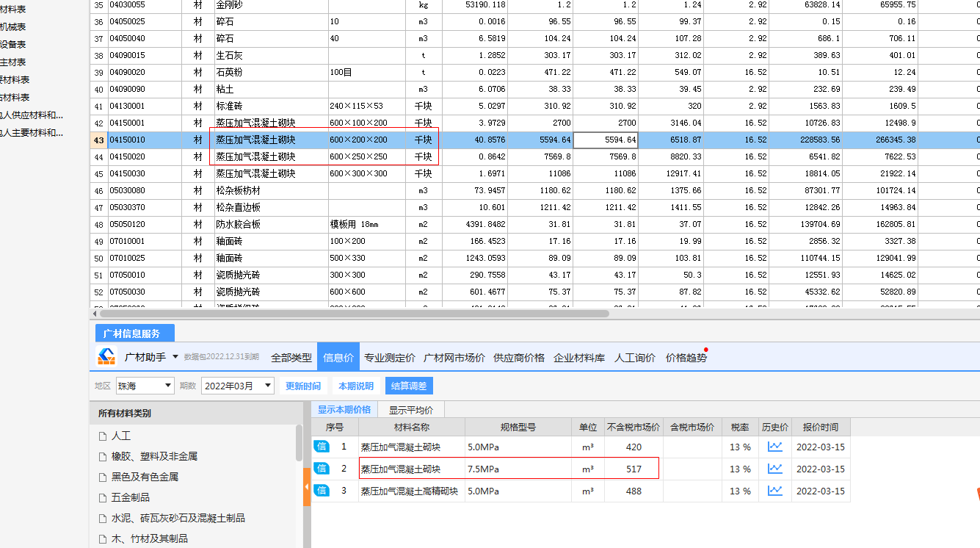
Task: Click the category list vertical scrollbar
Action: (x=299, y=442)
